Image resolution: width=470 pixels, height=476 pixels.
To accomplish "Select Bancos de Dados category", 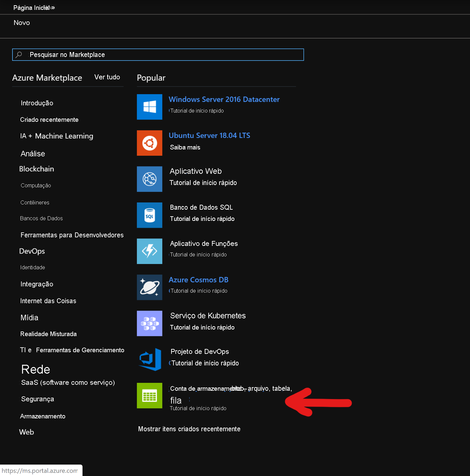I will (41, 218).
